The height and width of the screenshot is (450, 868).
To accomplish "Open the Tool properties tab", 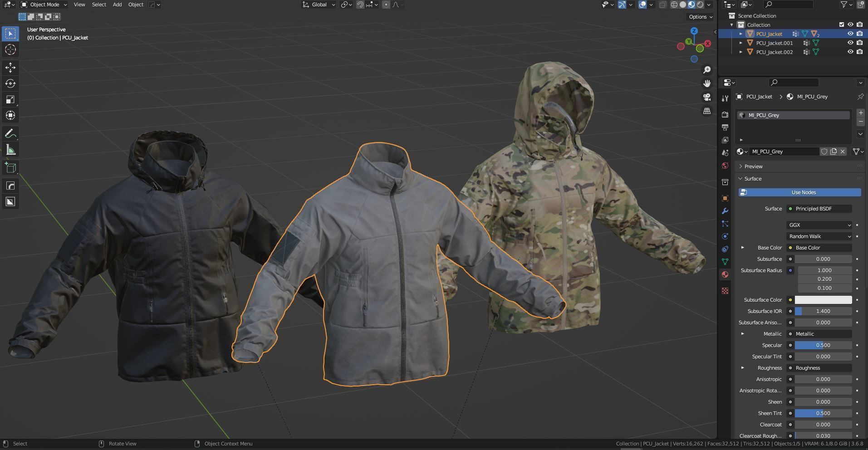I will [x=725, y=98].
